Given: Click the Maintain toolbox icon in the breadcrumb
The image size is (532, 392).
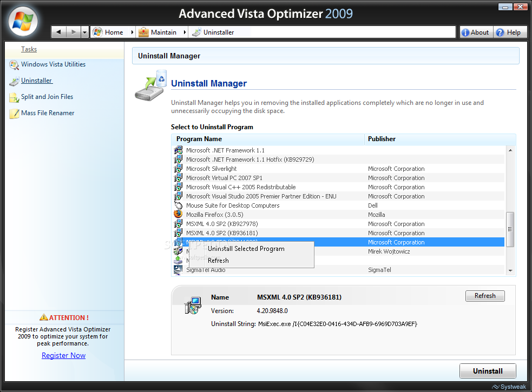Looking at the screenshot, I should point(143,32).
